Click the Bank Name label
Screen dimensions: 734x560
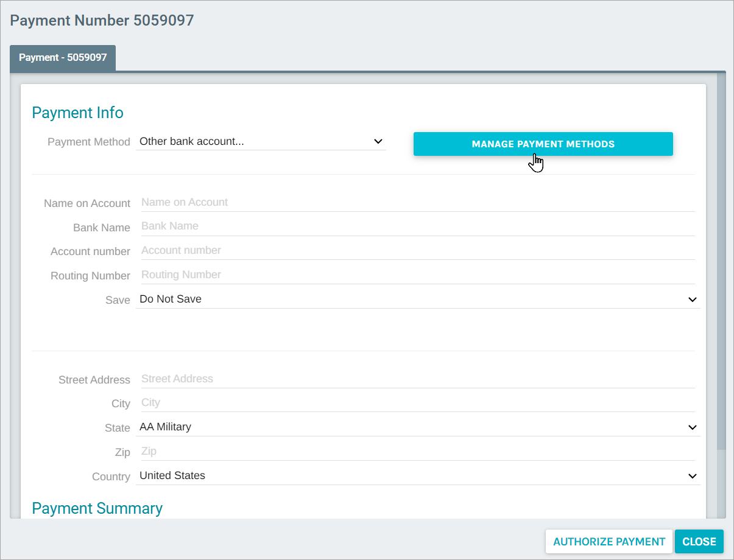click(x=102, y=228)
